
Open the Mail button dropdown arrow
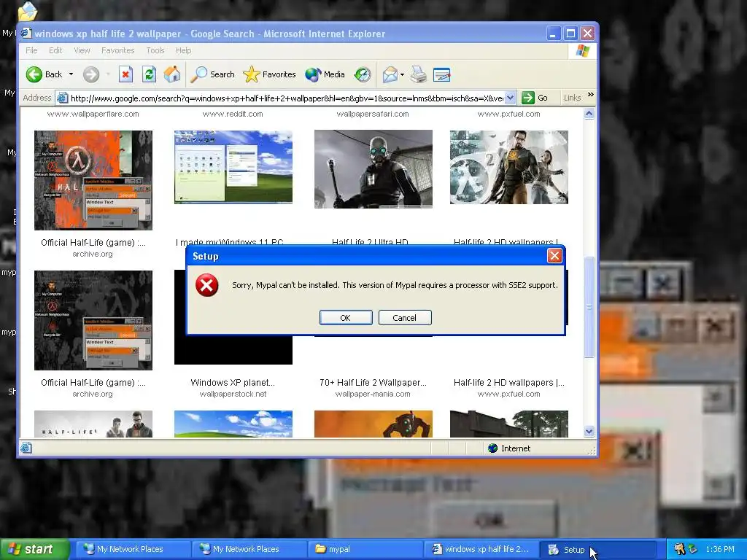click(402, 74)
